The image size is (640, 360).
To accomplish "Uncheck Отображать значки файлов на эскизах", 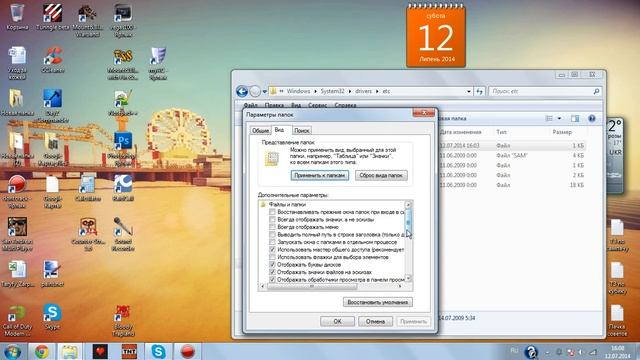I will coord(272,272).
